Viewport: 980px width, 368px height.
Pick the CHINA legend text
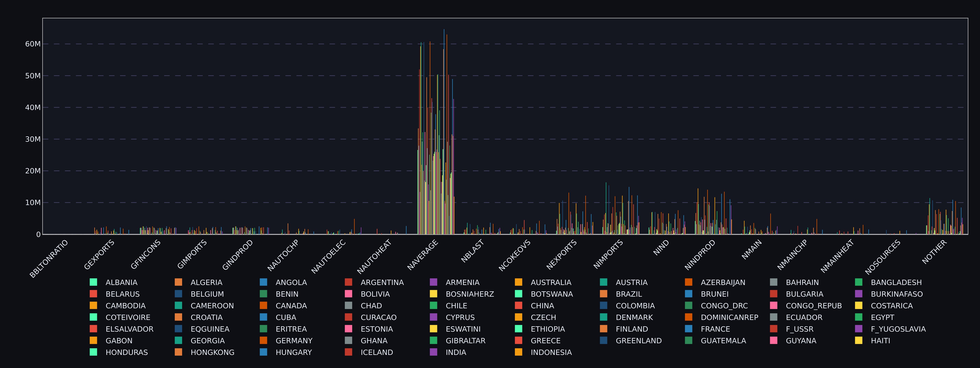click(x=542, y=306)
